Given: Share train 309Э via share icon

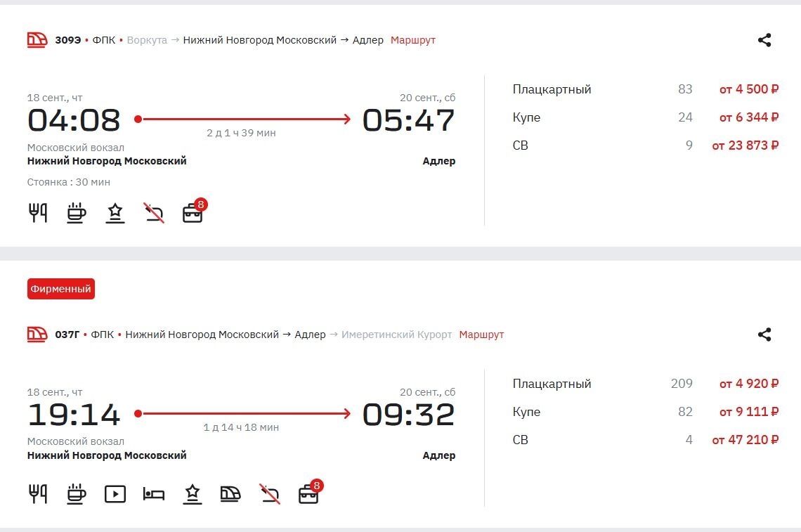Looking at the screenshot, I should click(764, 40).
